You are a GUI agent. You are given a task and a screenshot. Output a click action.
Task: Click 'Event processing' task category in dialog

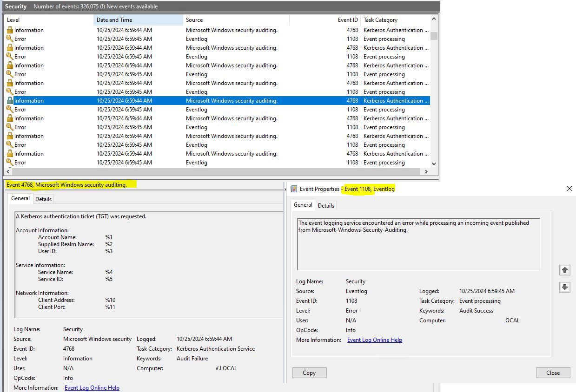pos(480,301)
